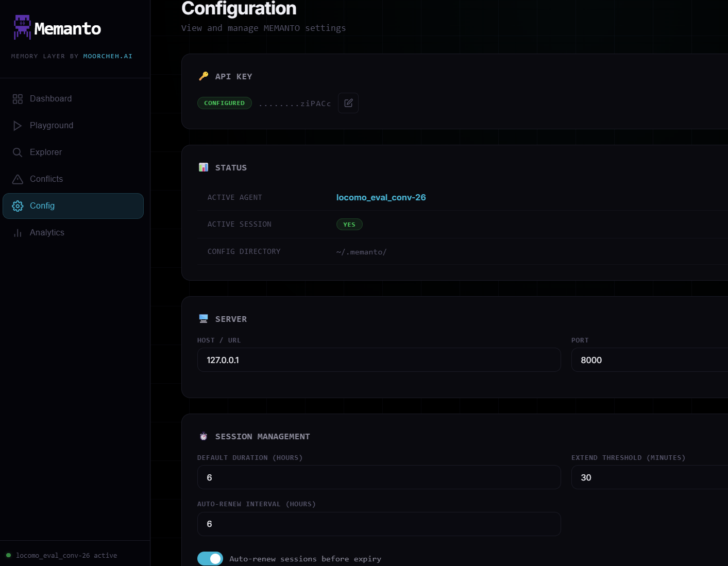The image size is (728, 566).
Task: Click the API KEY section heading
Action: pos(233,76)
